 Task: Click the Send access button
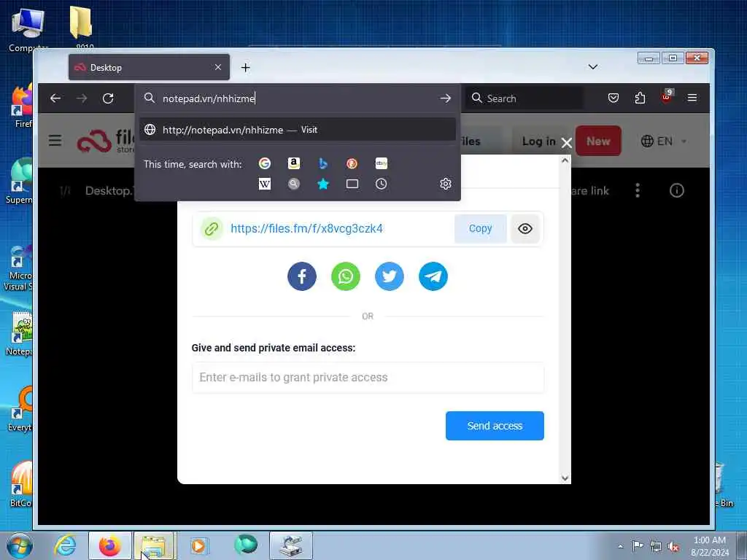pyautogui.click(x=495, y=426)
